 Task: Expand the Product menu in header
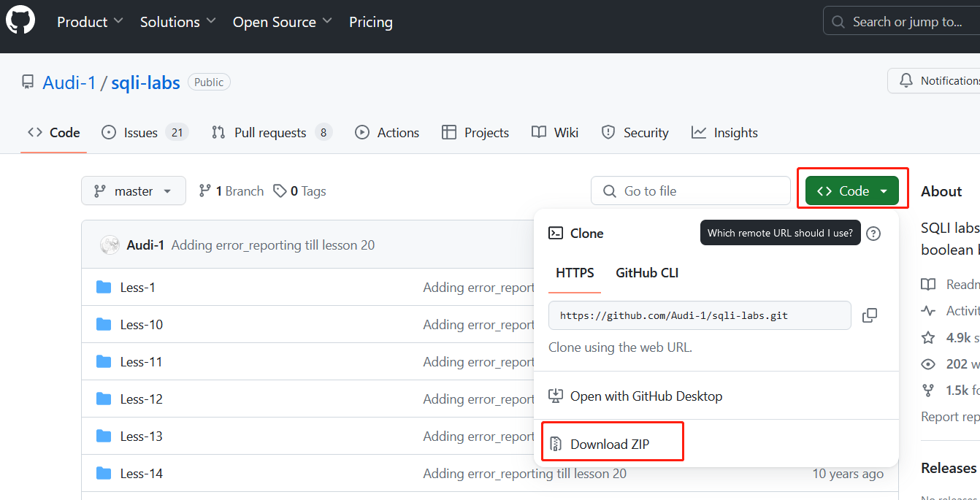pos(90,22)
